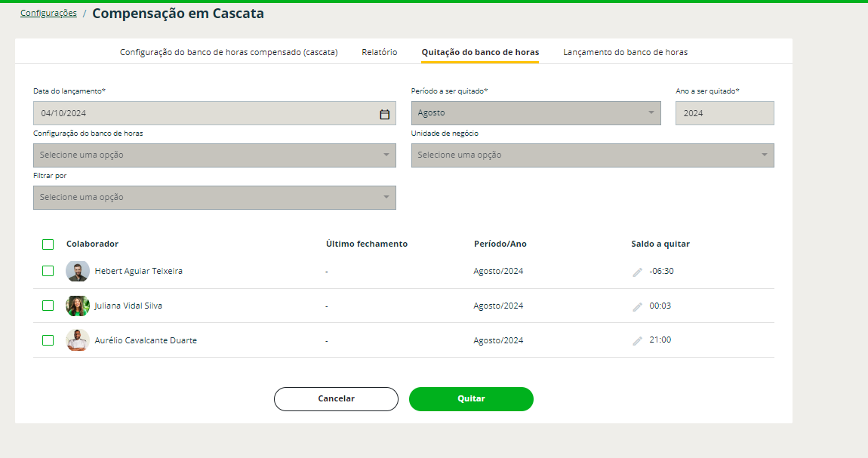Tick the select-all checkbox in table header
868x458 pixels.
pos(48,244)
